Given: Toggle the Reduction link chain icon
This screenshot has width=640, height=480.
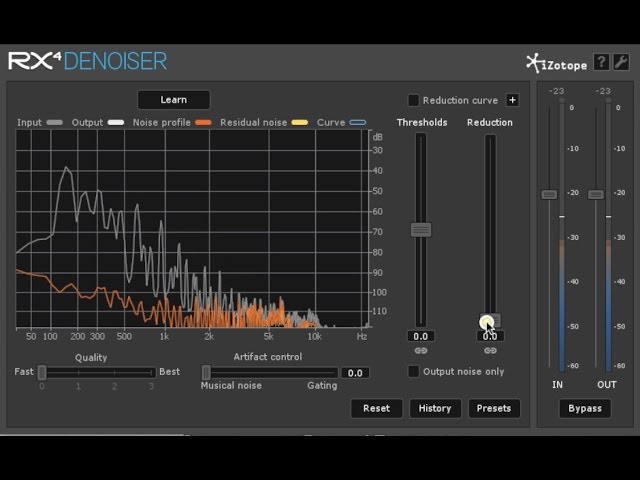Looking at the screenshot, I should click(490, 351).
